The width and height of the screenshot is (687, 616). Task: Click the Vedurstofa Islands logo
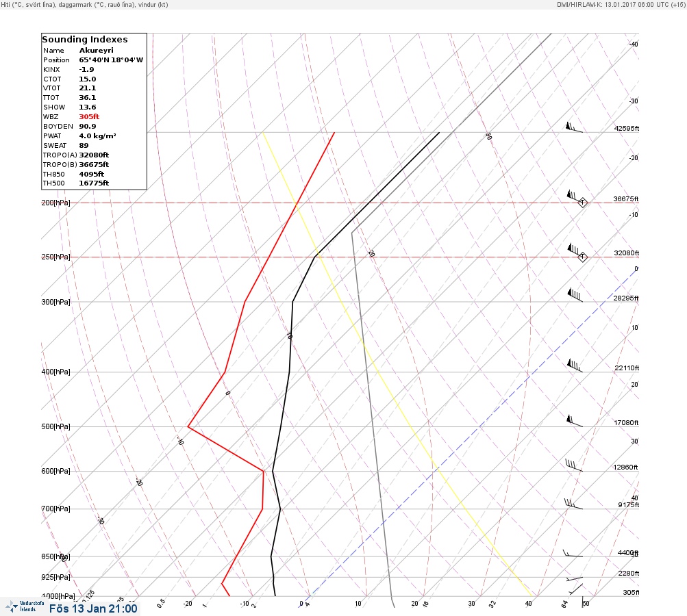[25, 606]
